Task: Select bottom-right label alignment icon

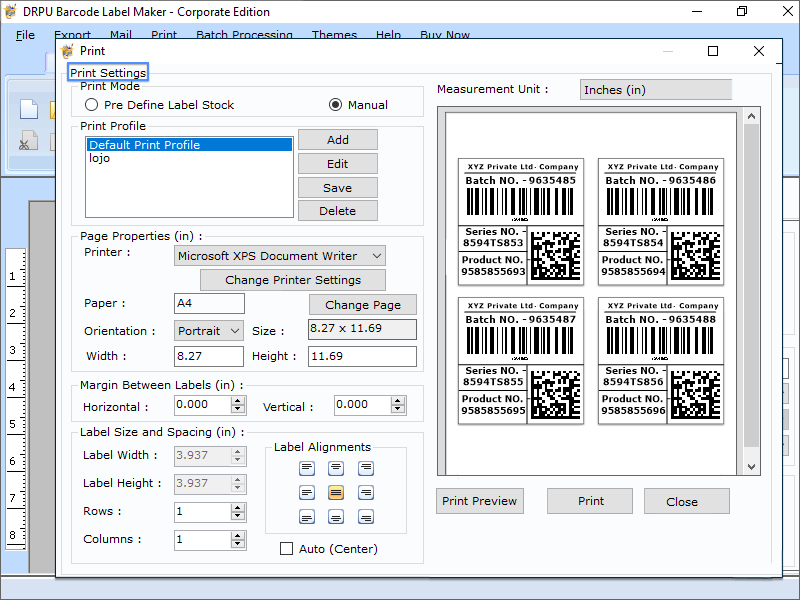Action: point(366,517)
